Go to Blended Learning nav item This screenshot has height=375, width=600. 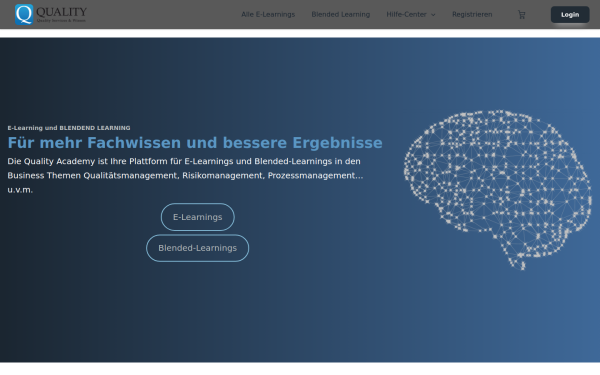click(x=341, y=15)
